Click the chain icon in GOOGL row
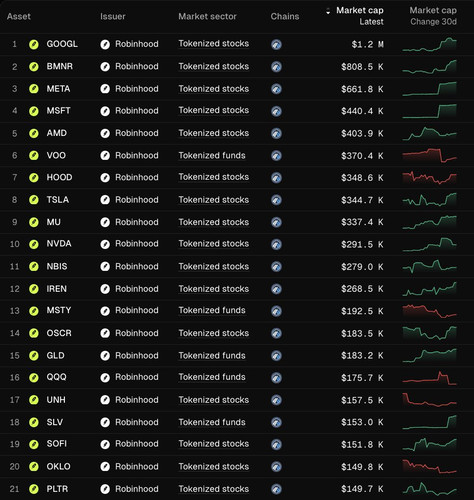The height and width of the screenshot is (500, 474). (276, 44)
